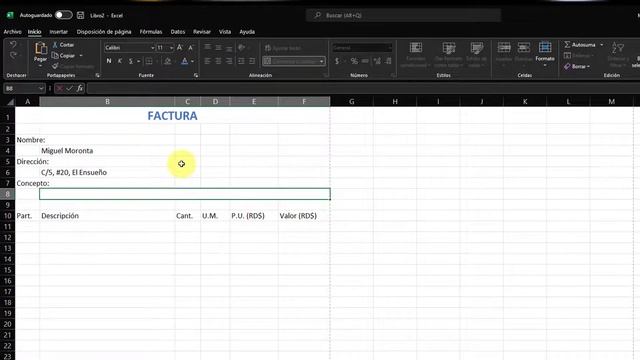This screenshot has height=360, width=640.
Task: Align text left in the cell
Action: (208, 61)
